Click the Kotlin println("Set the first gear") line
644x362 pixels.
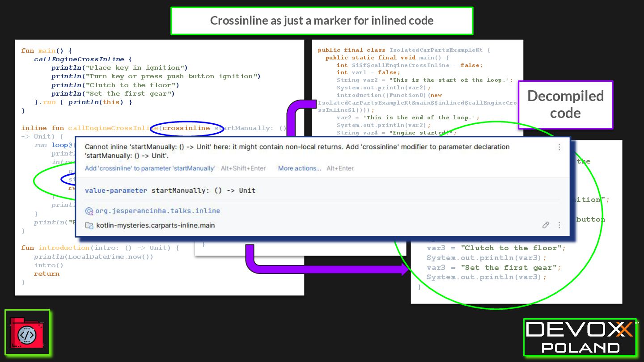[113, 93]
